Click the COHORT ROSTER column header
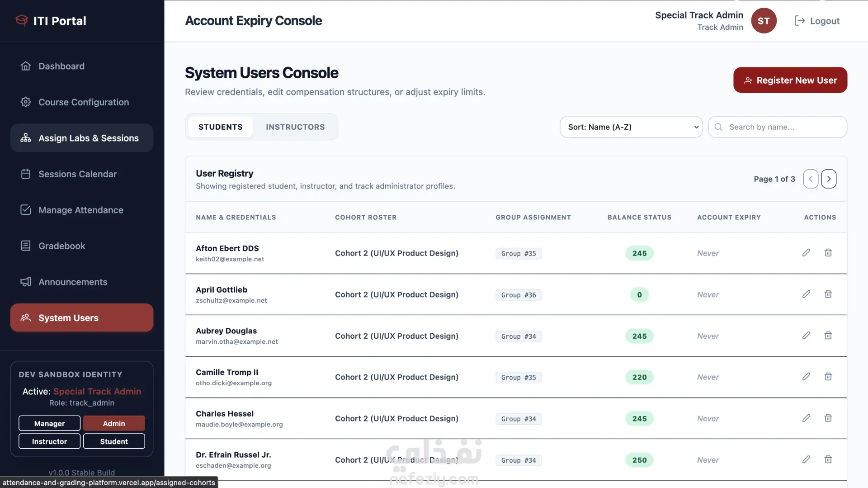 coord(366,218)
